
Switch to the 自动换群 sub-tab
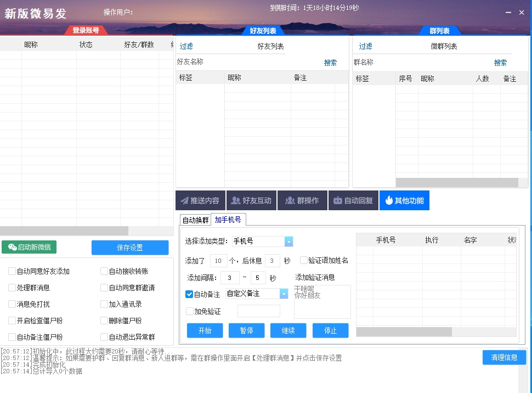[195, 220]
